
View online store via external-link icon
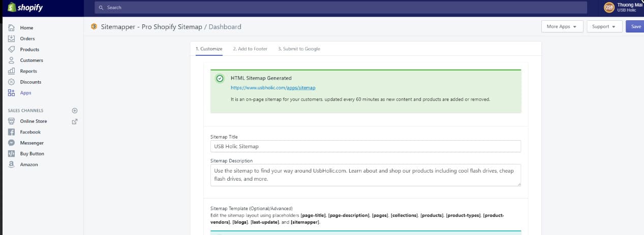tap(75, 121)
